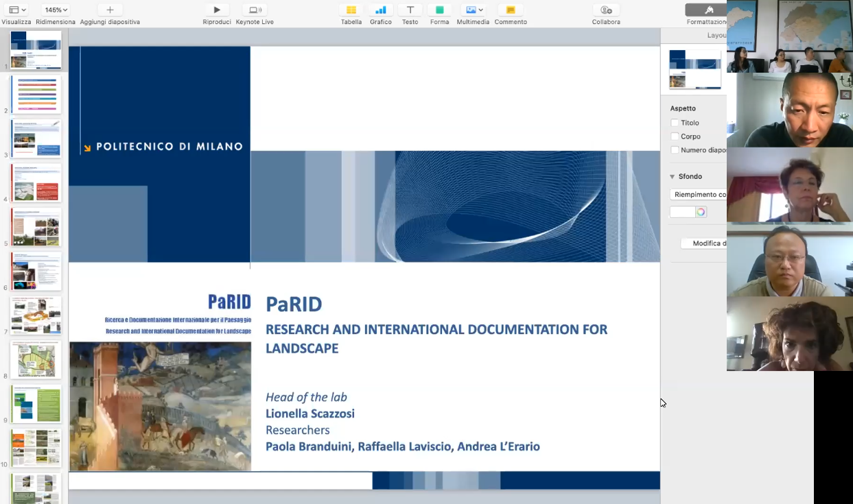Open Keynote Live from the toolbar
The width and height of the screenshot is (853, 504).
click(x=255, y=10)
